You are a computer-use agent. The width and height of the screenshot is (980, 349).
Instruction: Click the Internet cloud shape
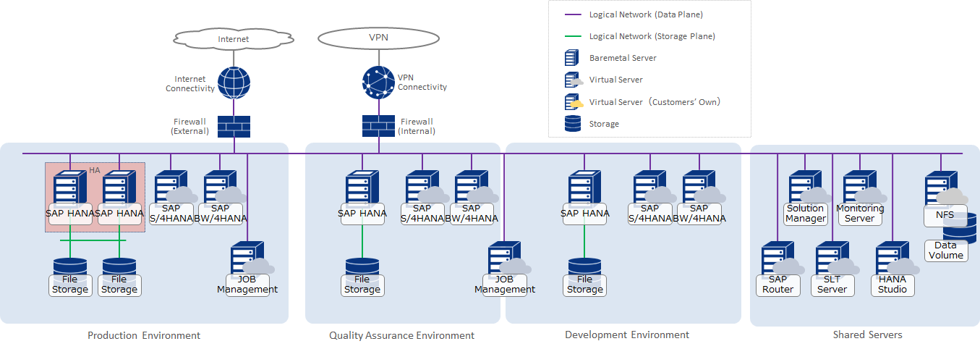234,39
